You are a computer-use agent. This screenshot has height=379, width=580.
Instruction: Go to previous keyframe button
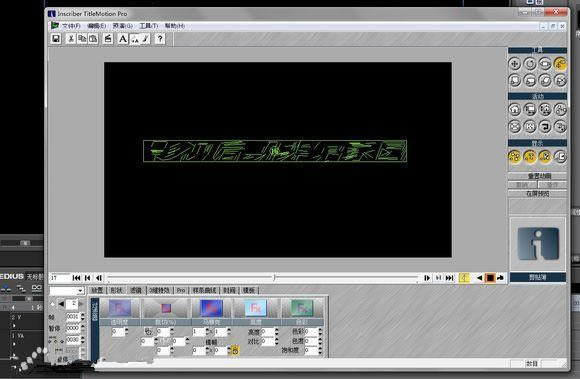click(88, 278)
